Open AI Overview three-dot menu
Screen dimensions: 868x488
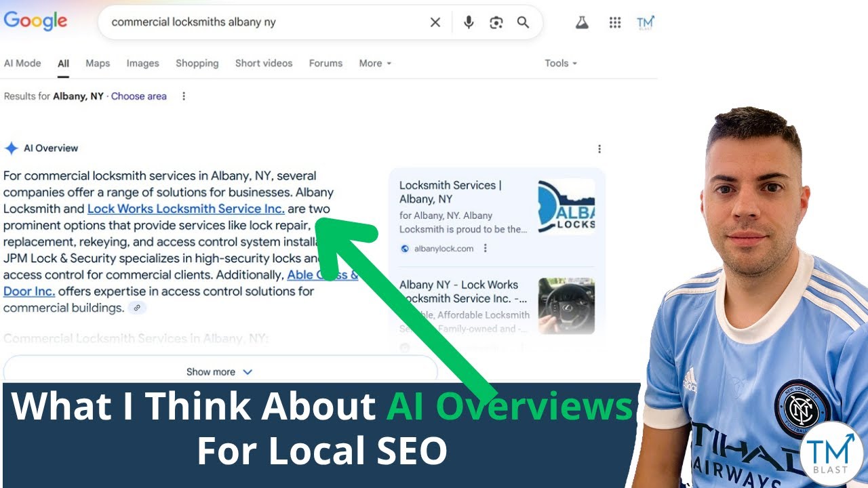click(599, 148)
